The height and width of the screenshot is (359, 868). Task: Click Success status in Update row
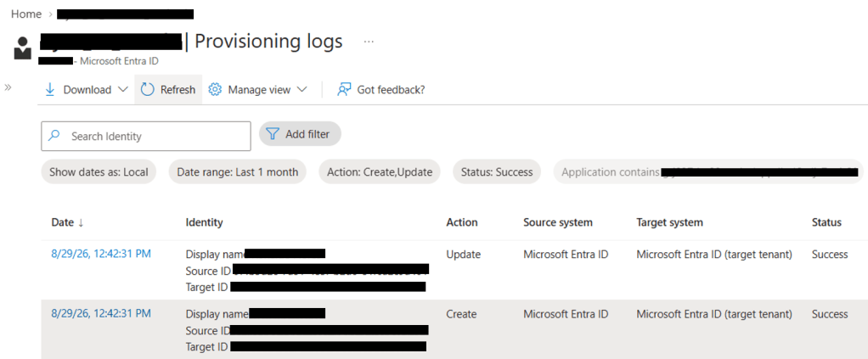click(830, 255)
